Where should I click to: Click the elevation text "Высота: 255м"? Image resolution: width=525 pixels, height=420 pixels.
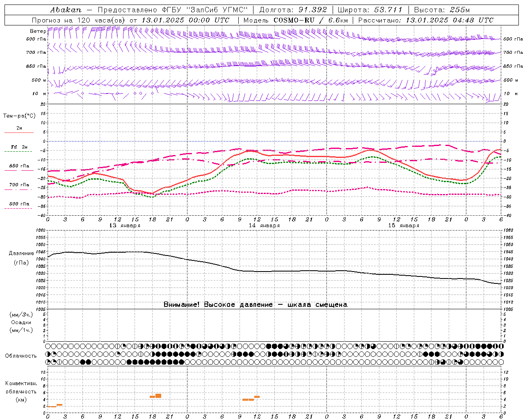click(442, 10)
